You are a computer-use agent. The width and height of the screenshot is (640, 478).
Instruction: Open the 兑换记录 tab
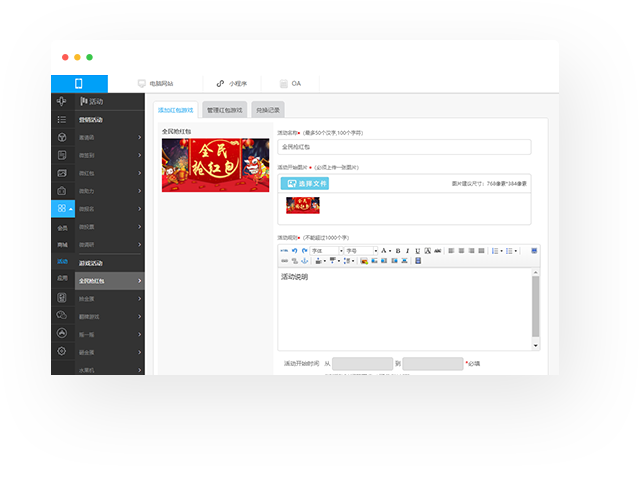(x=268, y=110)
